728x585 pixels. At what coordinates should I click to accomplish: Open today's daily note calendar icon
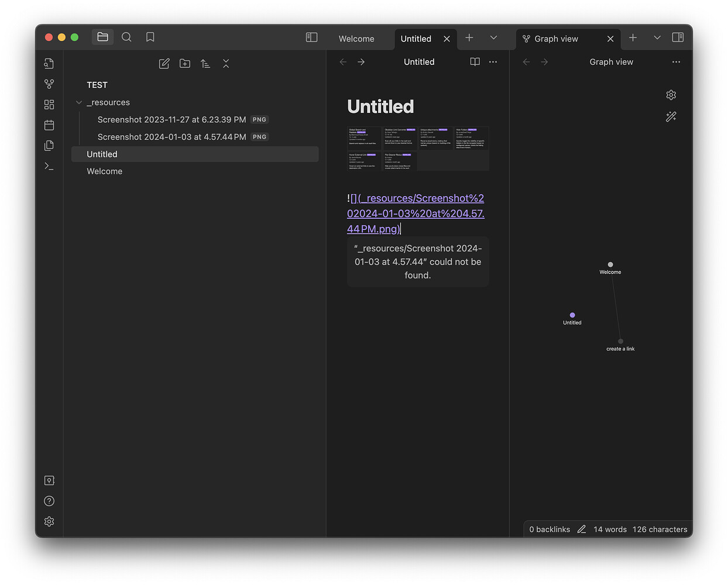tap(49, 125)
